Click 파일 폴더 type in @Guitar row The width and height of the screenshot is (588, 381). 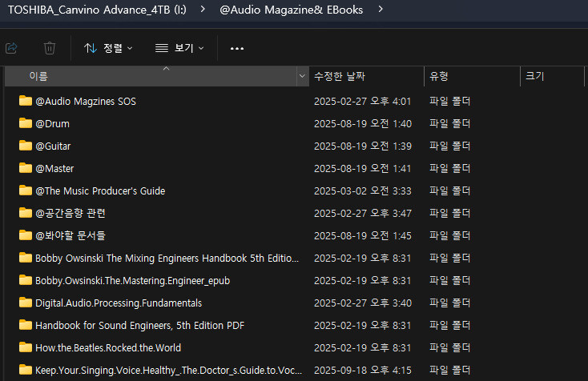tap(449, 146)
